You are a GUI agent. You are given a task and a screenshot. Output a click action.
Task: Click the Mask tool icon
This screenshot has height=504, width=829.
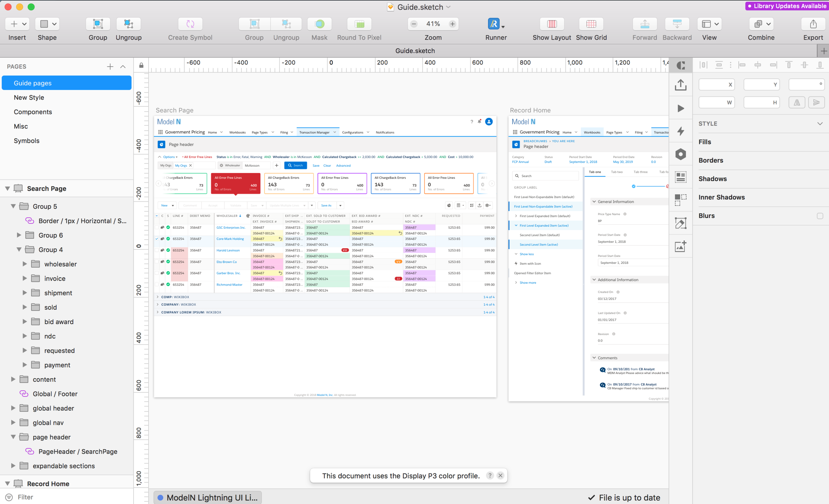[x=319, y=24]
